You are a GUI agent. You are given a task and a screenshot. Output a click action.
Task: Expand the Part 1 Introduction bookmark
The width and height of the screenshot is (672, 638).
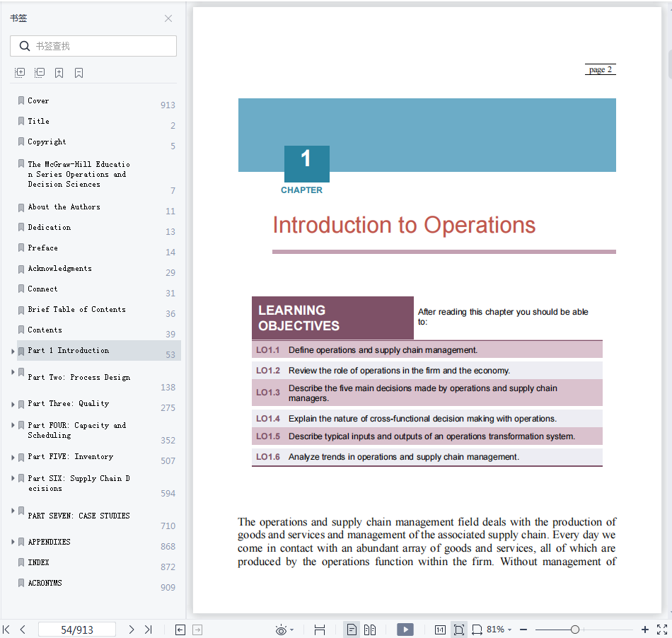[x=13, y=352]
